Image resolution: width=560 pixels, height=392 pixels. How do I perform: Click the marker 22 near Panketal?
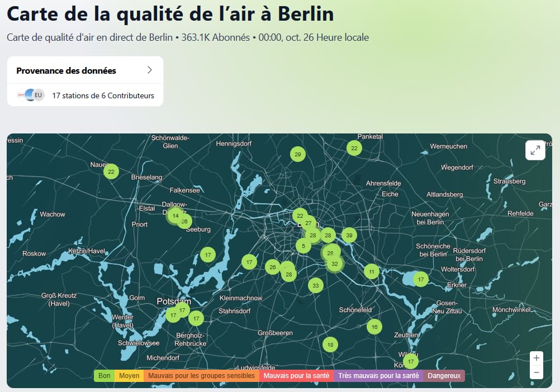(x=354, y=148)
